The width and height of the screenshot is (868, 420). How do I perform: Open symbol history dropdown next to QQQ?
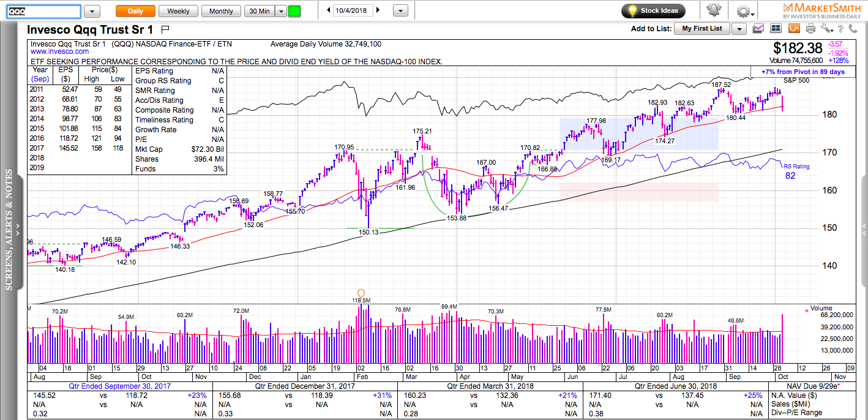coord(92,11)
